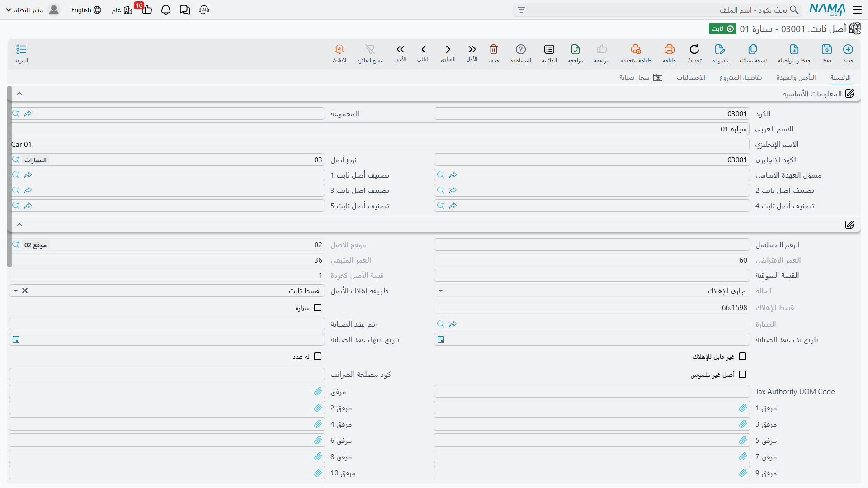Go to الأخير last record
This screenshot has height=488, width=868.
(400, 49)
